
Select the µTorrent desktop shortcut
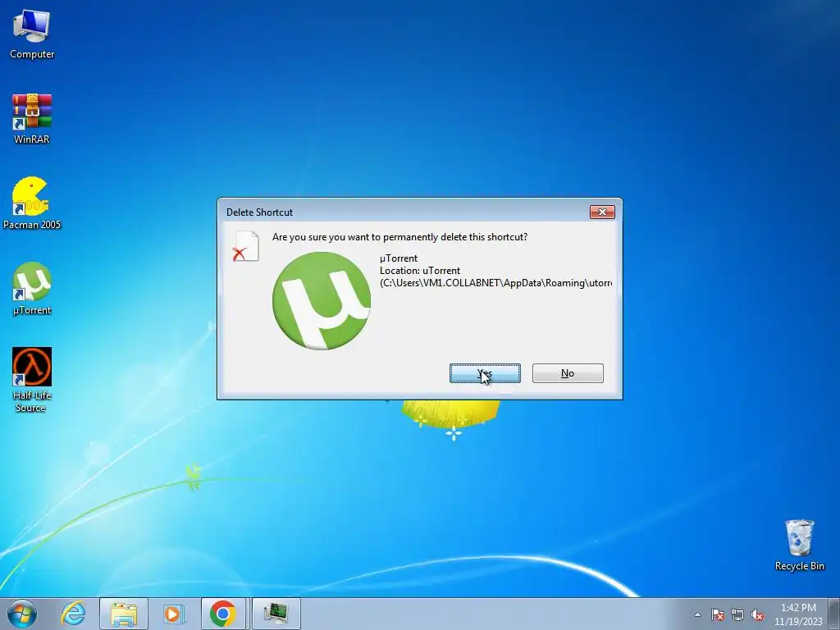[32, 289]
